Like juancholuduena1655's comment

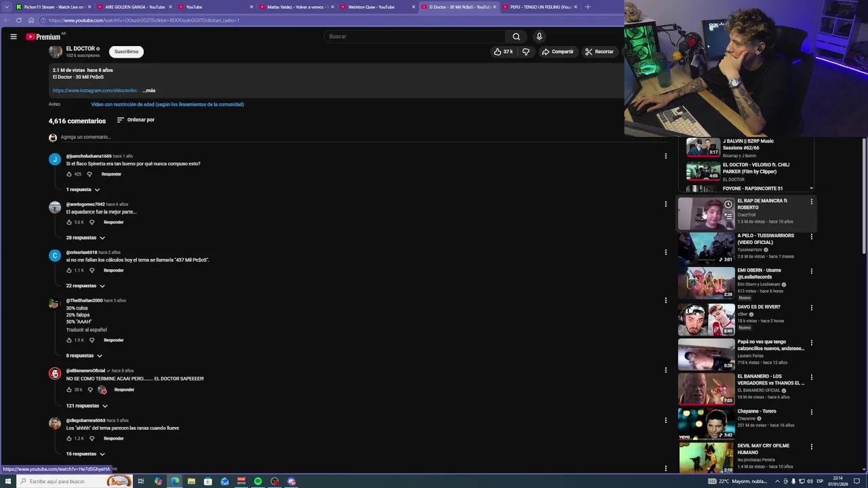(x=69, y=174)
